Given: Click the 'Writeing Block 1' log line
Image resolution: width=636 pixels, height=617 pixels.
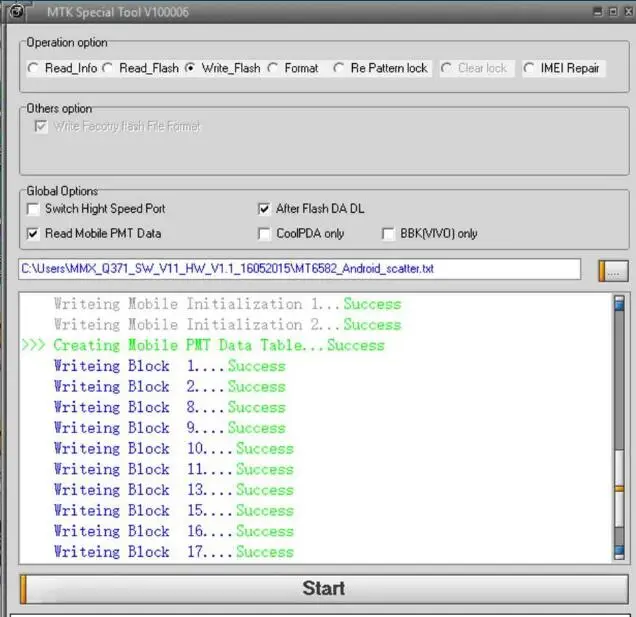Looking at the screenshot, I should tap(170, 366).
